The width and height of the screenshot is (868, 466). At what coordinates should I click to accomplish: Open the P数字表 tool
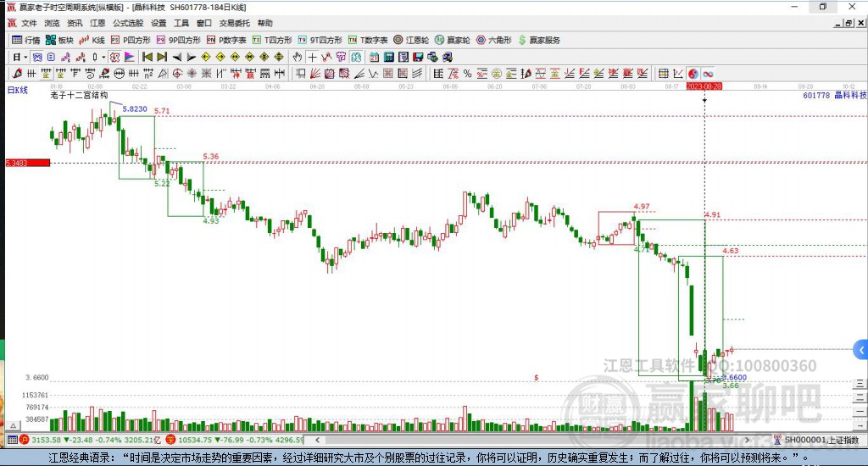point(226,40)
